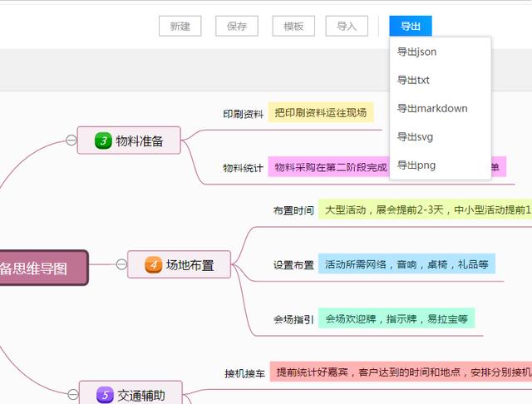Choose 导出txt from export menu

pos(413,81)
